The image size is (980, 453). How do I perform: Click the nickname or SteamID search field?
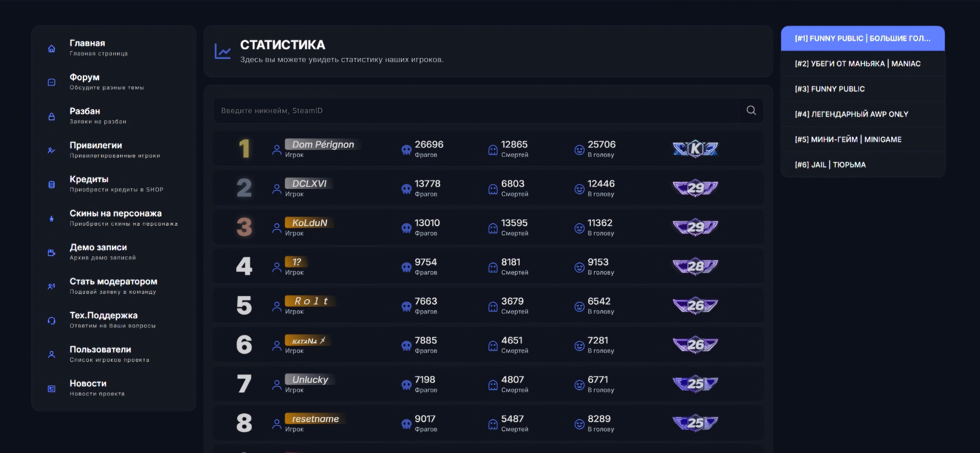coord(475,111)
